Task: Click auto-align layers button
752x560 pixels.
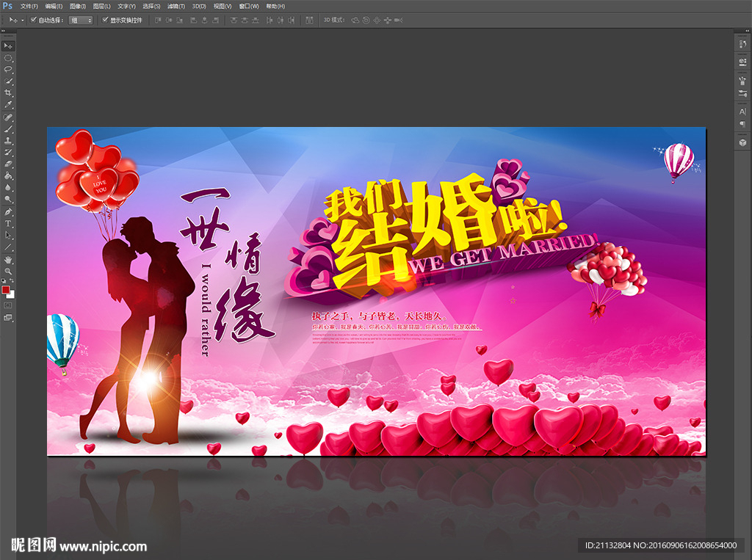Action: (309, 20)
